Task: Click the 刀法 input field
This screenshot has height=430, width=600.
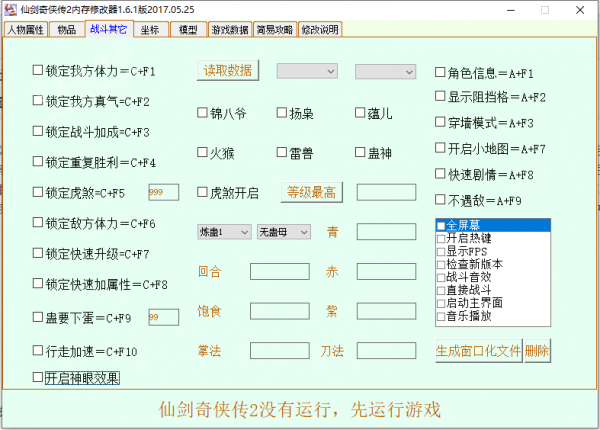Action: coord(386,350)
